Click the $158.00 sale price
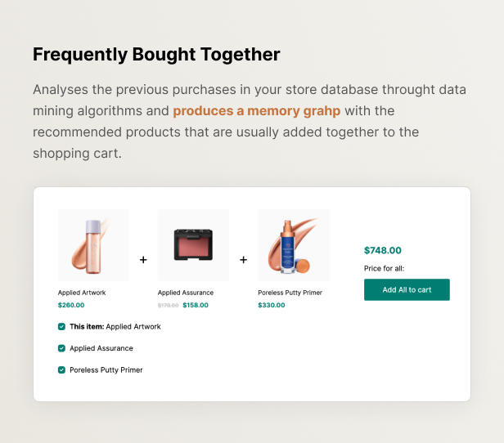Viewport: 504px width, 443px height. (196, 305)
